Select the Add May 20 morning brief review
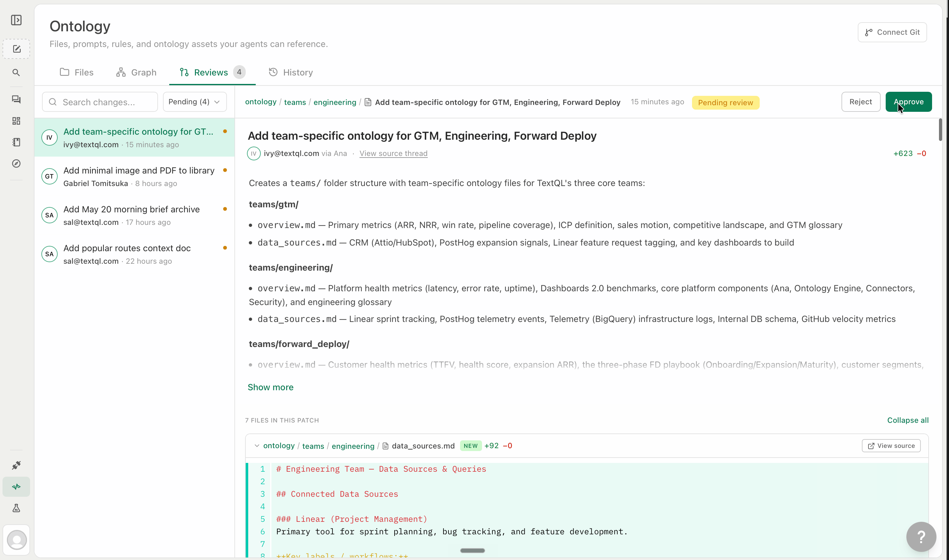 [134, 215]
